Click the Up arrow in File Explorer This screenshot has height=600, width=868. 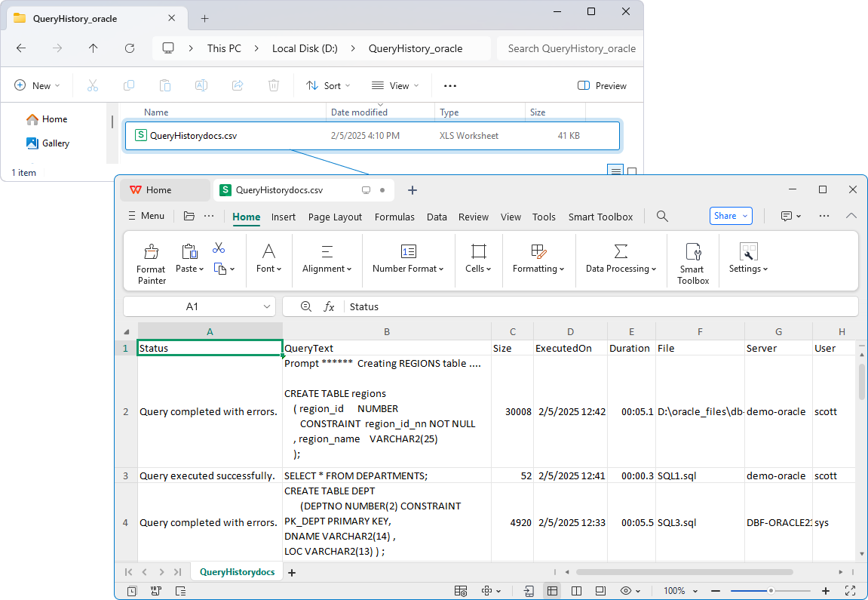coord(93,48)
